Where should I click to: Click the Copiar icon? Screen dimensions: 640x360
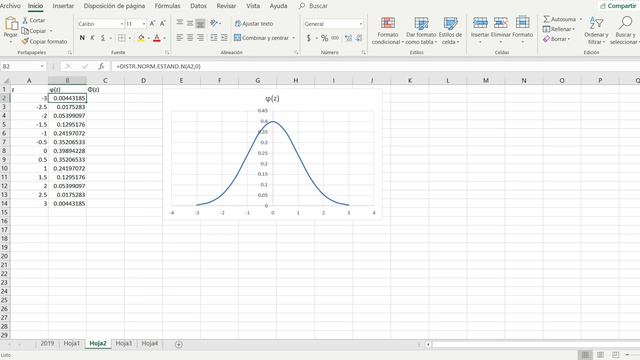point(25,31)
